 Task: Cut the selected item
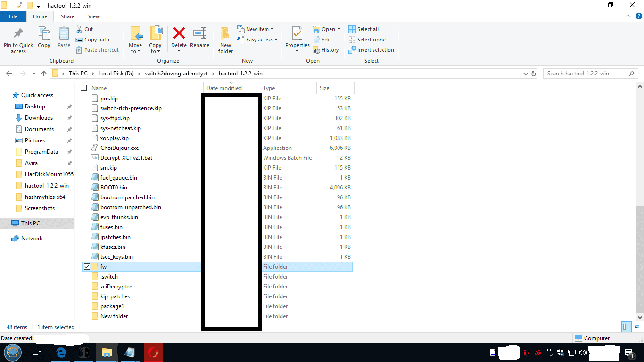click(84, 29)
